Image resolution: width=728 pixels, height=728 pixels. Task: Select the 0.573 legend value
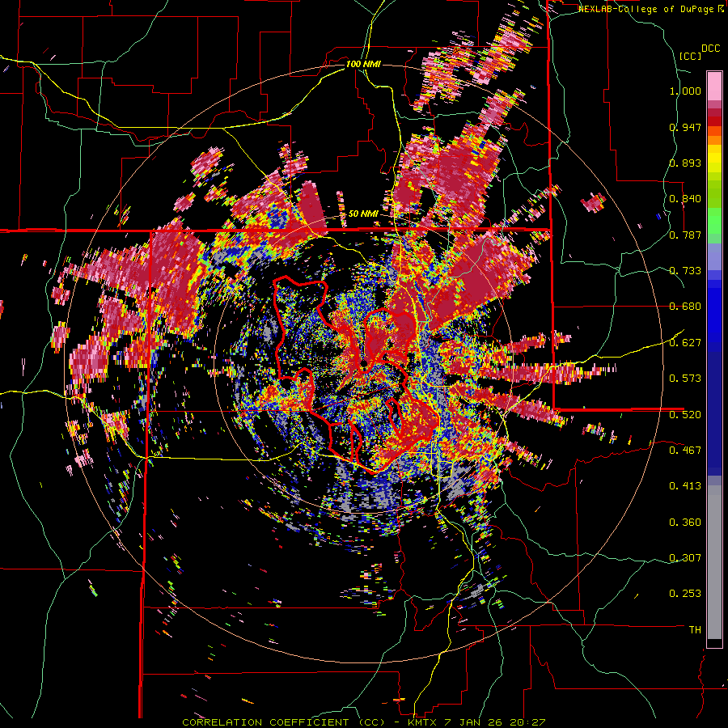(x=685, y=379)
